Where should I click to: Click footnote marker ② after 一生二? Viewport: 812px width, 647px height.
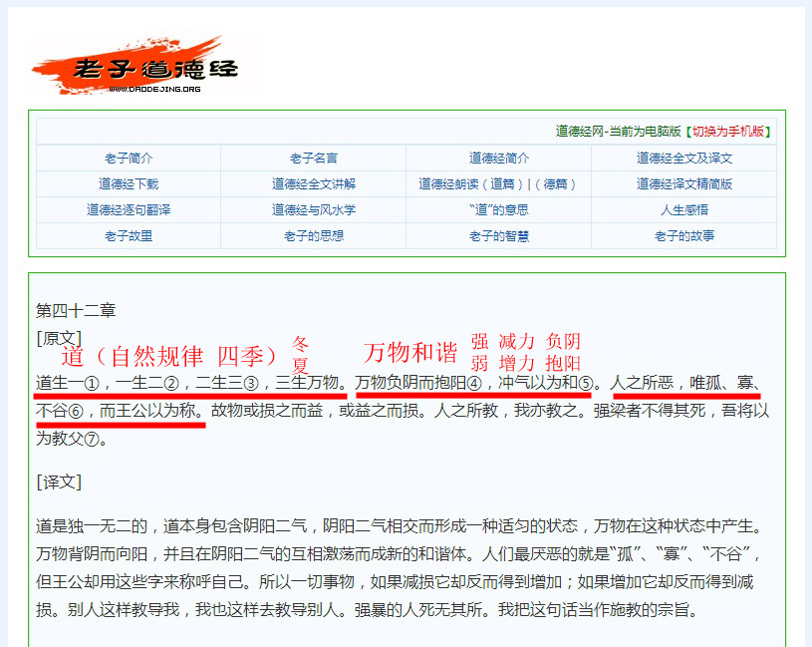pyautogui.click(x=171, y=384)
